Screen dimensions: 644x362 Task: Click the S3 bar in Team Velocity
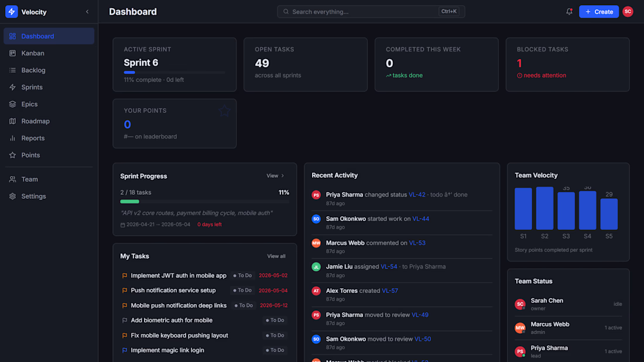(566, 211)
